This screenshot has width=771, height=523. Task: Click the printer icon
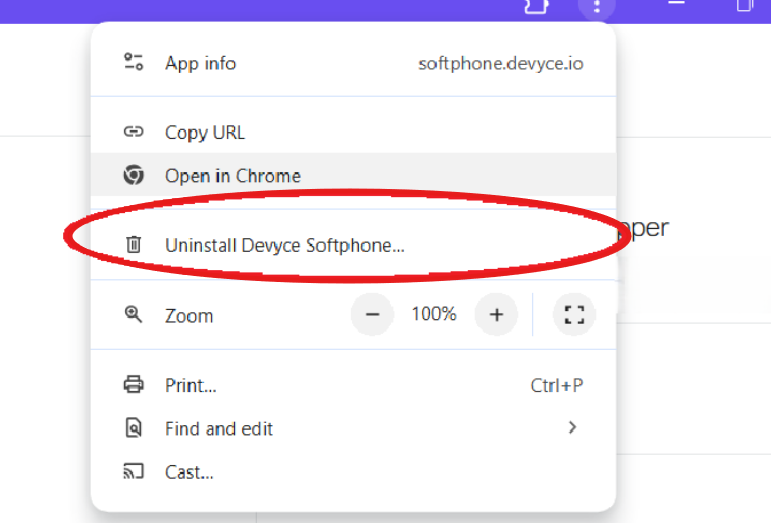[133, 384]
